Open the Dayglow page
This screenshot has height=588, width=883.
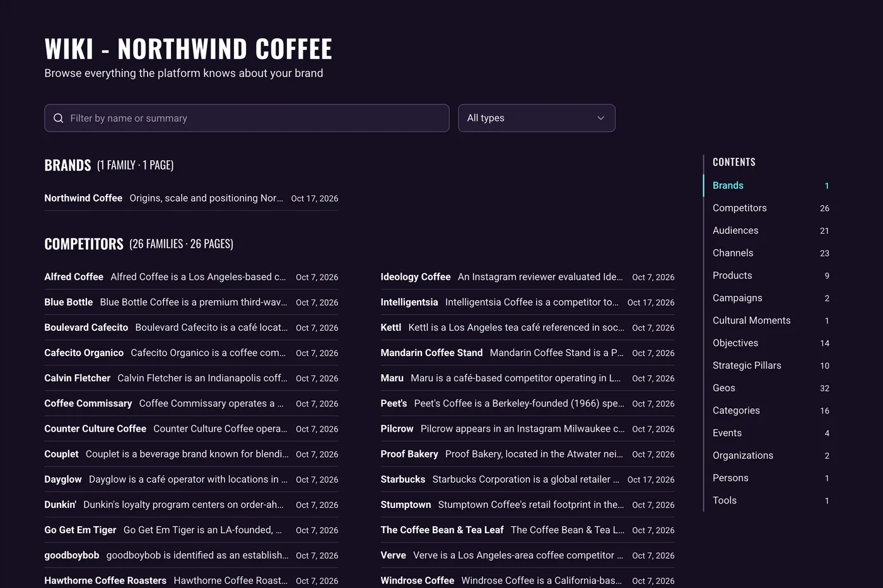[191, 479]
